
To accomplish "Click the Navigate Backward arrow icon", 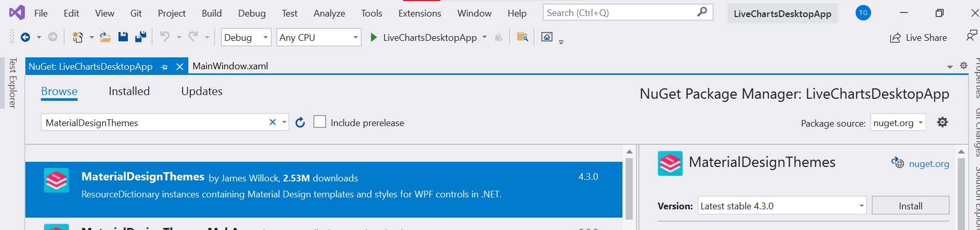I will coord(25,37).
